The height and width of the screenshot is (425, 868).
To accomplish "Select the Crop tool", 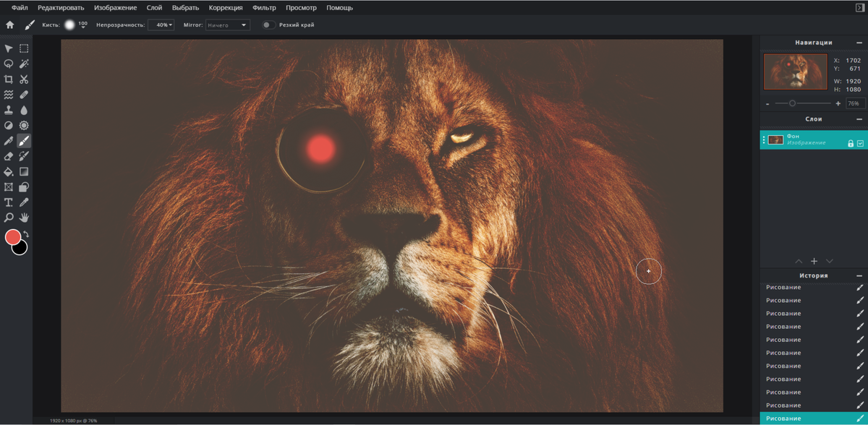I will pyautogui.click(x=9, y=80).
